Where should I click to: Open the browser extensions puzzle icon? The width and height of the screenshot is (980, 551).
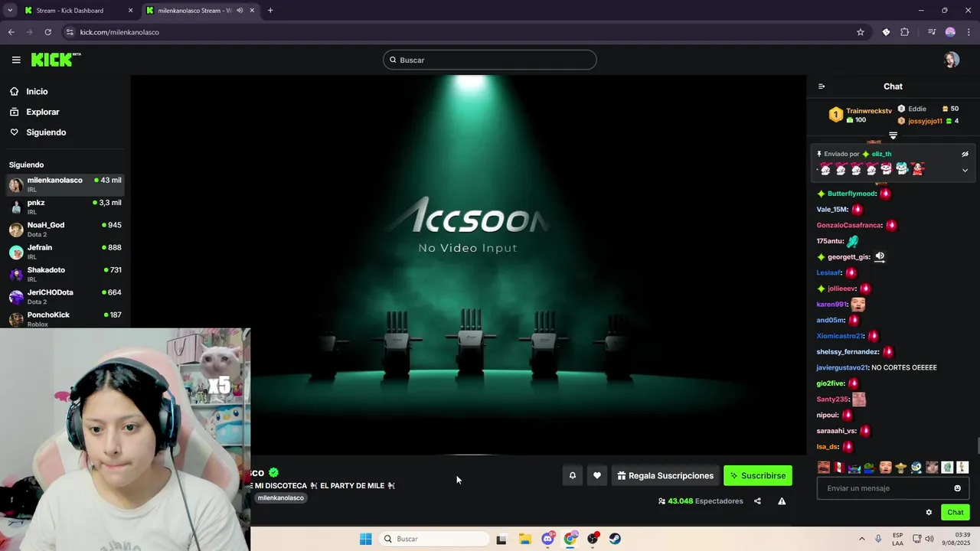tap(904, 32)
